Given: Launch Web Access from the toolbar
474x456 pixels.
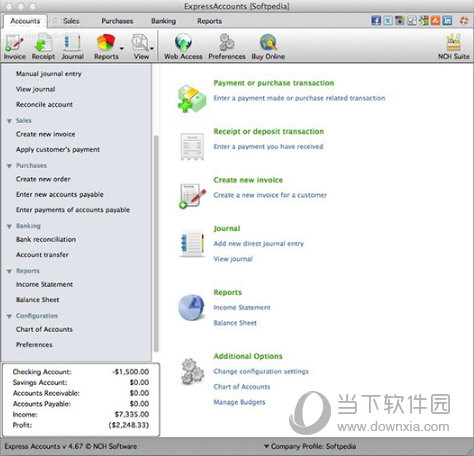Looking at the screenshot, I should 183,46.
